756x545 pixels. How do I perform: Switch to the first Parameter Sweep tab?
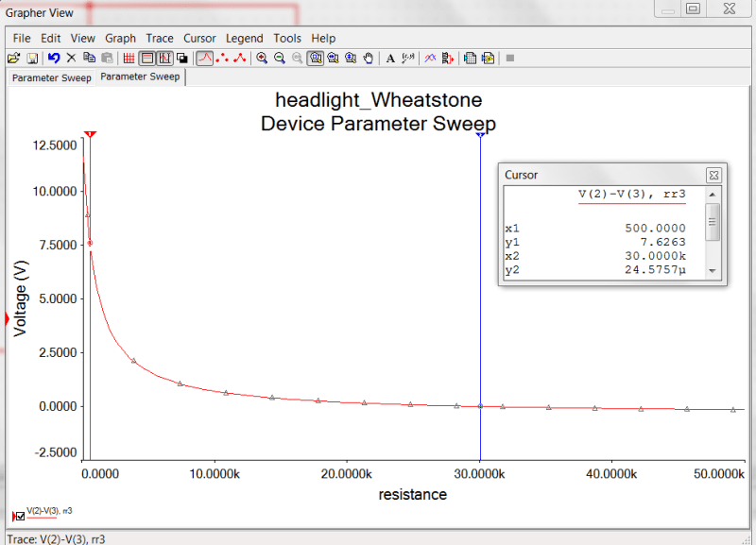pyautogui.click(x=50, y=78)
